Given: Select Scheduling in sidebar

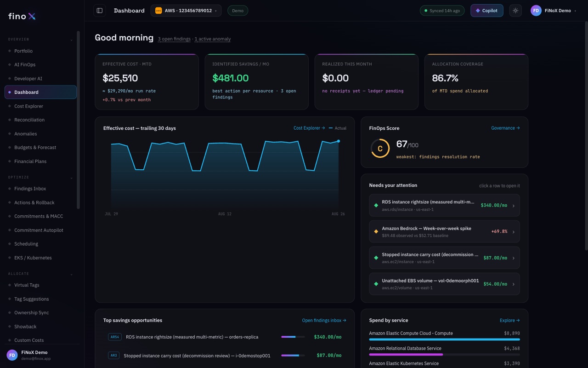Looking at the screenshot, I should click(x=40, y=244).
